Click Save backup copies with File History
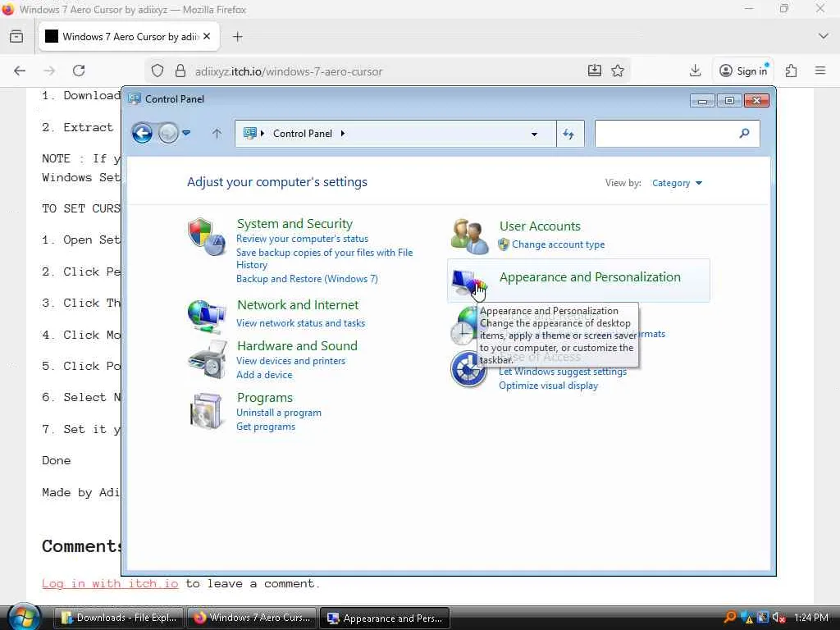The height and width of the screenshot is (630, 840). (324, 258)
